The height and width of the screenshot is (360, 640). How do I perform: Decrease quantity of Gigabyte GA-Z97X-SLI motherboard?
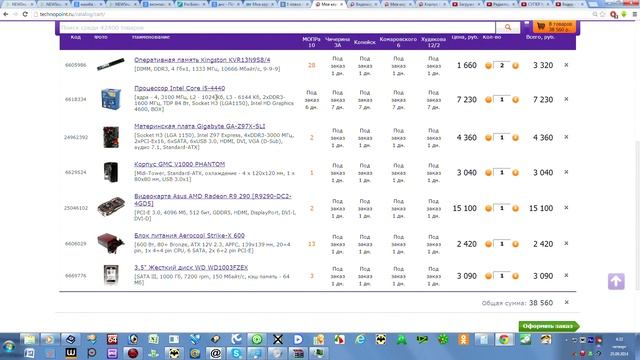[488, 138]
